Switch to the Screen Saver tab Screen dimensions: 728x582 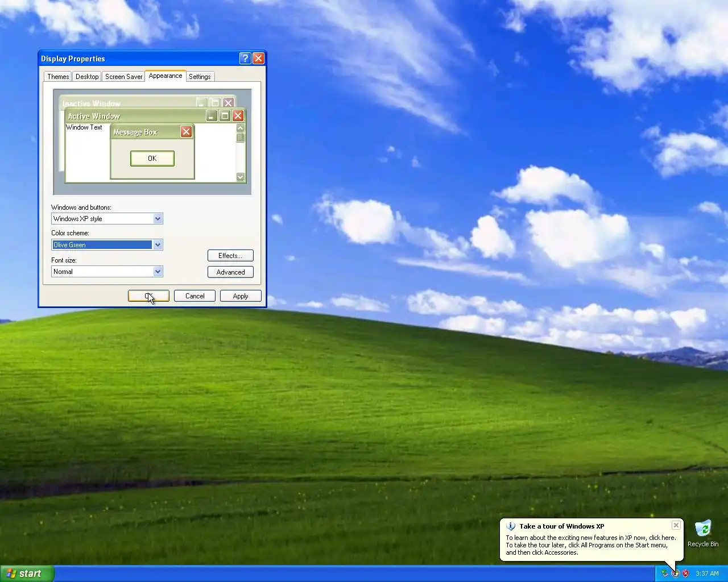coord(123,77)
